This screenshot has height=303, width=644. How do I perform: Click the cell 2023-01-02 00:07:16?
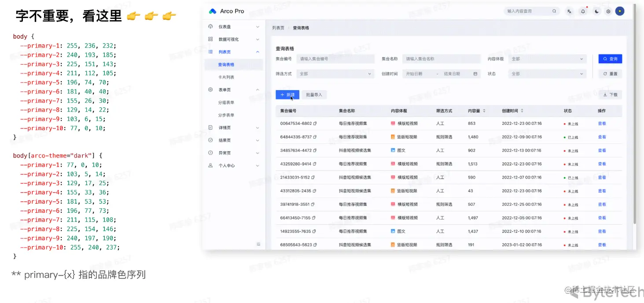pos(522,245)
